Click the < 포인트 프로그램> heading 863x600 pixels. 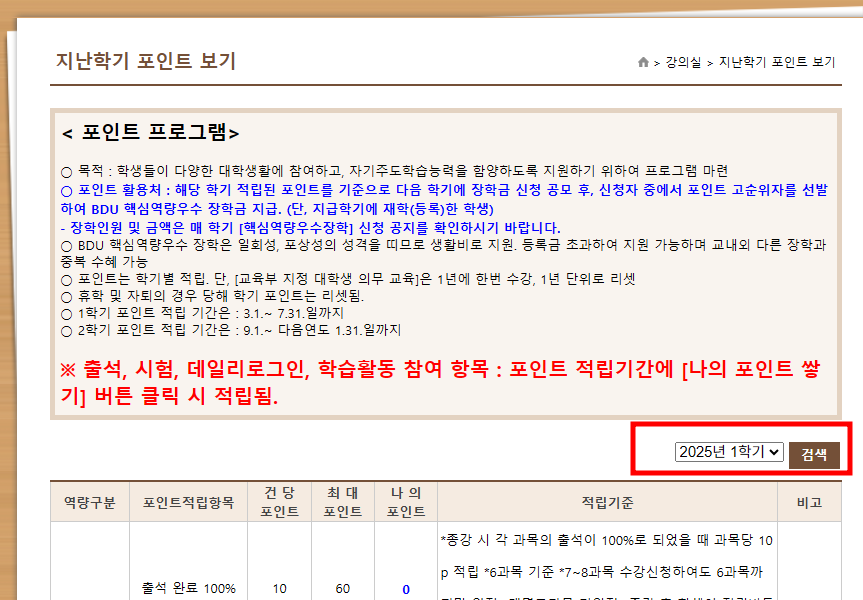coord(150,133)
